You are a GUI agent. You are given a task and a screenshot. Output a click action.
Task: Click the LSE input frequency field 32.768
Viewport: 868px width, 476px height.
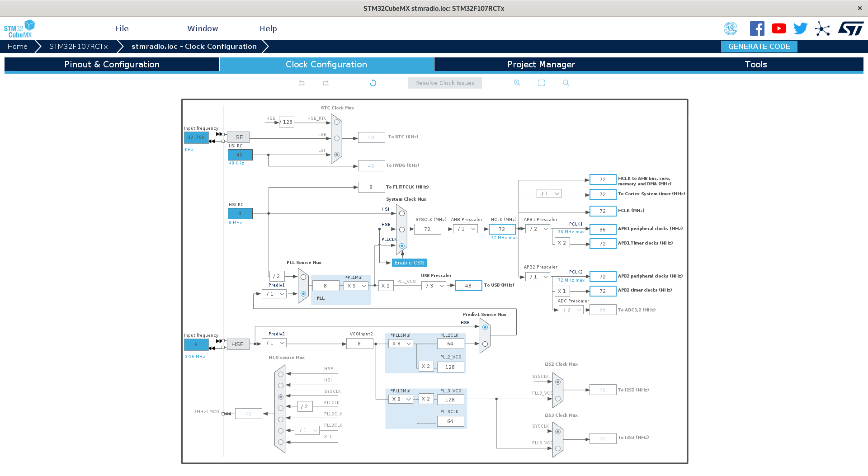[196, 137]
